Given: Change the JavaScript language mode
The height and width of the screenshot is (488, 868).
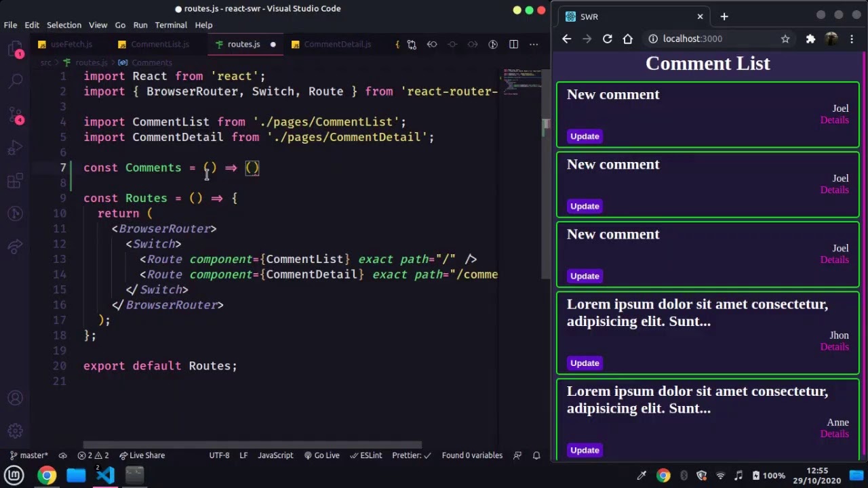Looking at the screenshot, I should pos(275,455).
